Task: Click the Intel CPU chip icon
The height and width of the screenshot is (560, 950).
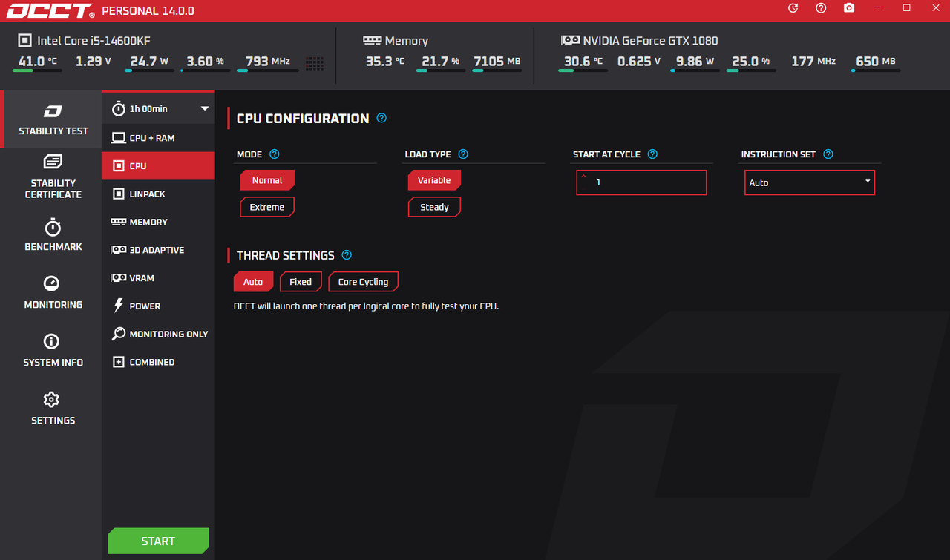Action: point(24,41)
